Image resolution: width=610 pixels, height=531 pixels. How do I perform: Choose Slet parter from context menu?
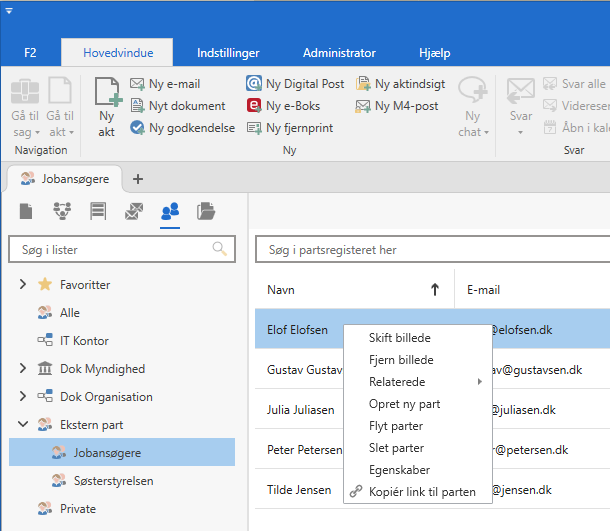pos(396,448)
